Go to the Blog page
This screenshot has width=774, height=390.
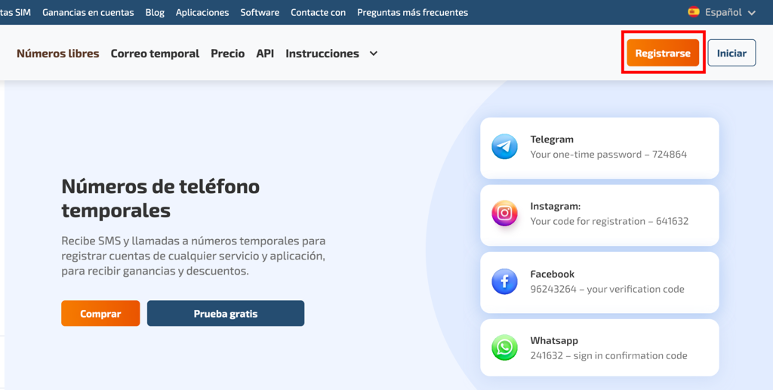(155, 12)
